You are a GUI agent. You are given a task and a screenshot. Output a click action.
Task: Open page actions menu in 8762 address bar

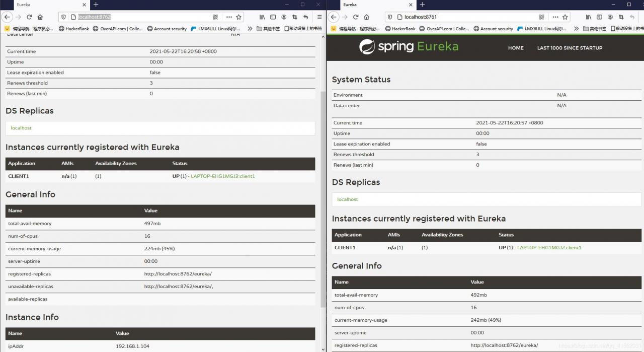coord(229,17)
